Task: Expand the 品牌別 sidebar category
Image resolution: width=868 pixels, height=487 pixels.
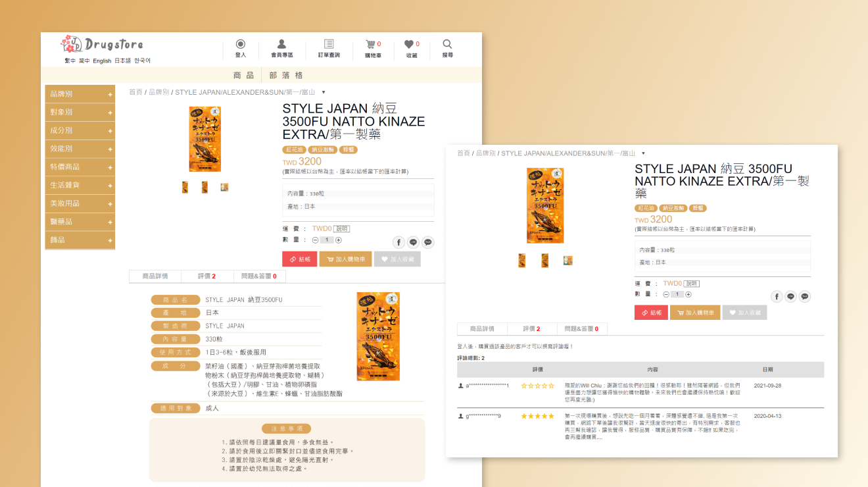Action: pos(80,94)
